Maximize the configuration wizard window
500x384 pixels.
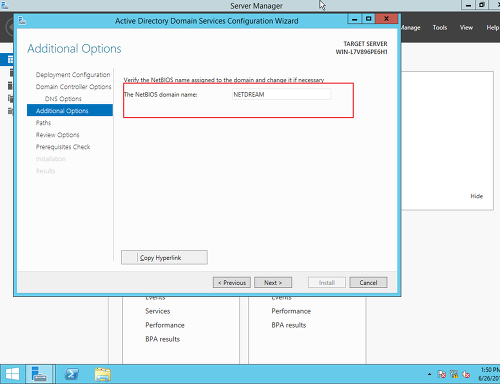[368, 19]
